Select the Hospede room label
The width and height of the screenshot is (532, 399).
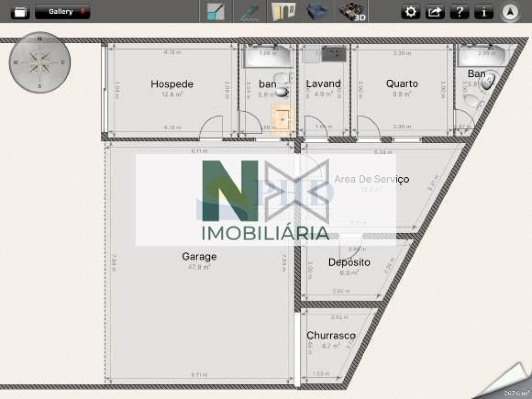172,84
